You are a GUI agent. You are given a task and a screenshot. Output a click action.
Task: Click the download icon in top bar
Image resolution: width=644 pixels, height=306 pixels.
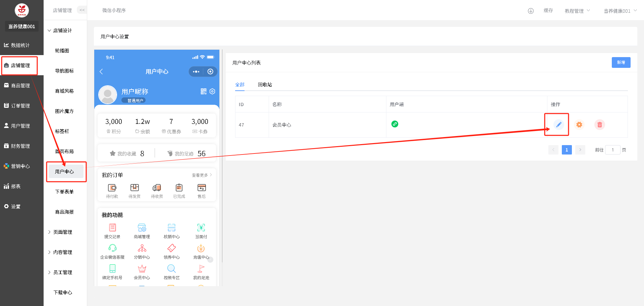[x=531, y=11]
